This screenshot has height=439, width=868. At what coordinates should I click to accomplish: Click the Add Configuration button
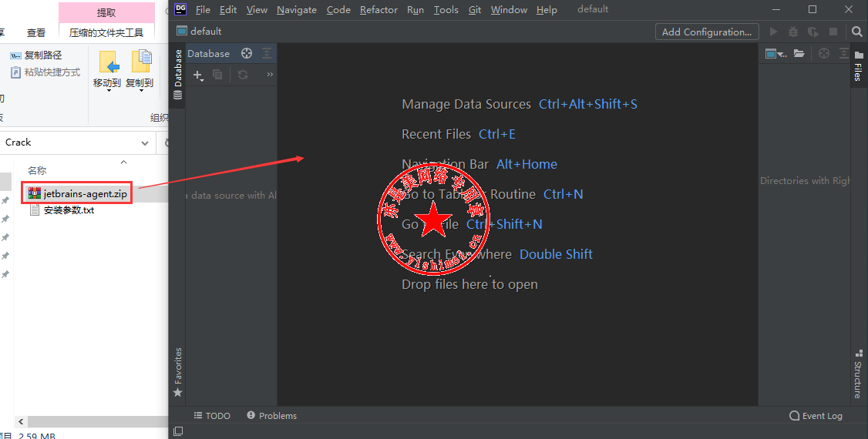706,32
